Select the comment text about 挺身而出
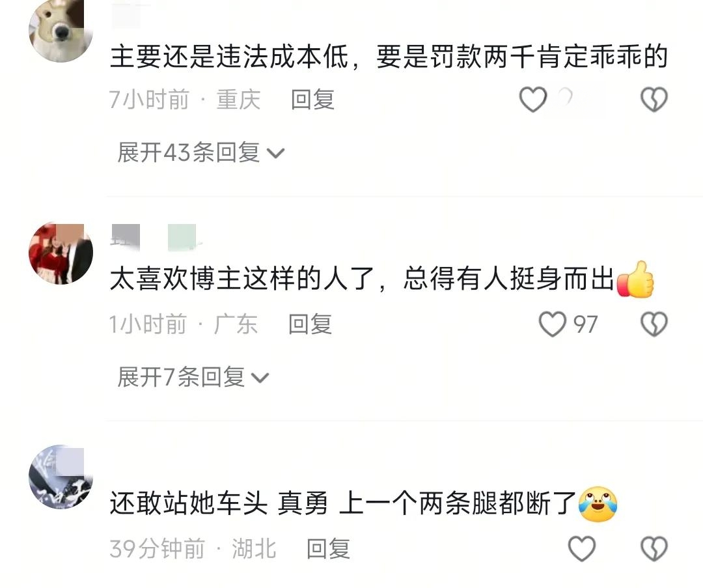This screenshot has height=588, width=703. 381,279
